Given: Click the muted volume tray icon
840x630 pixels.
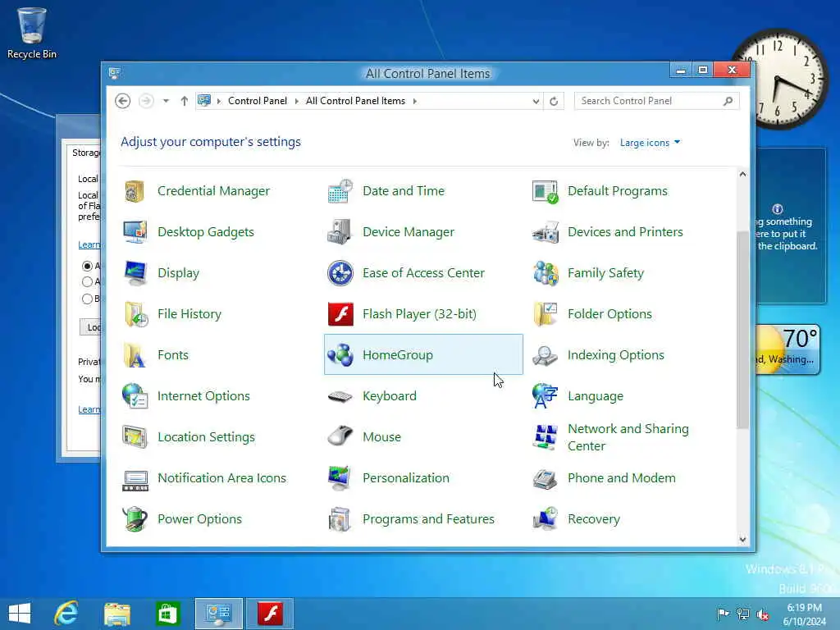Looking at the screenshot, I should (762, 614).
